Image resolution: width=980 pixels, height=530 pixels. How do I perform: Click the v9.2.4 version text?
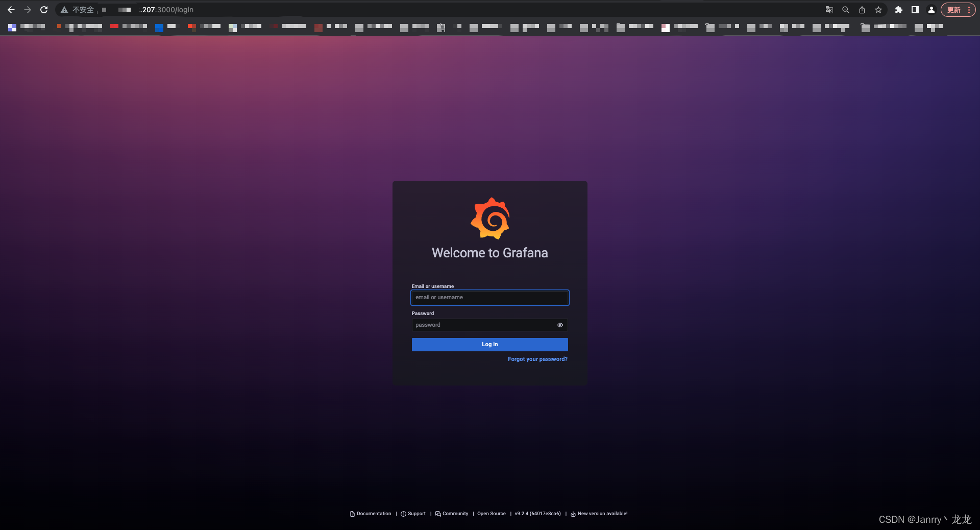tap(537, 514)
